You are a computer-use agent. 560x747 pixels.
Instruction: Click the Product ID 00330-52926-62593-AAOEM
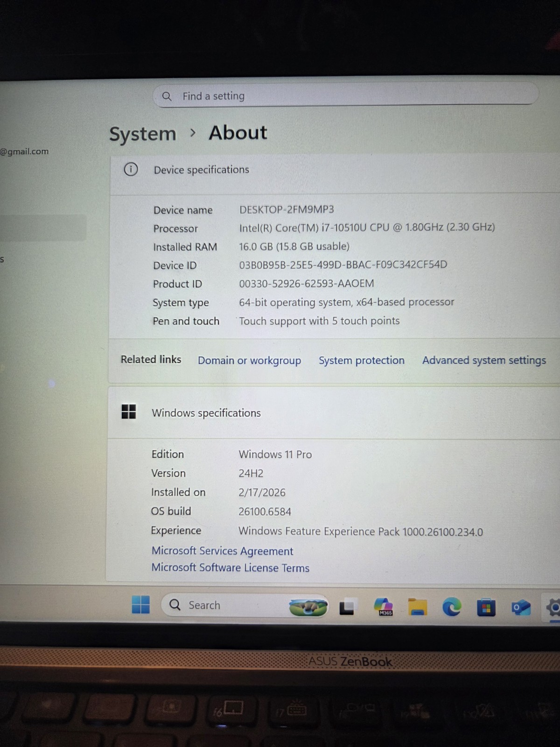[307, 283]
